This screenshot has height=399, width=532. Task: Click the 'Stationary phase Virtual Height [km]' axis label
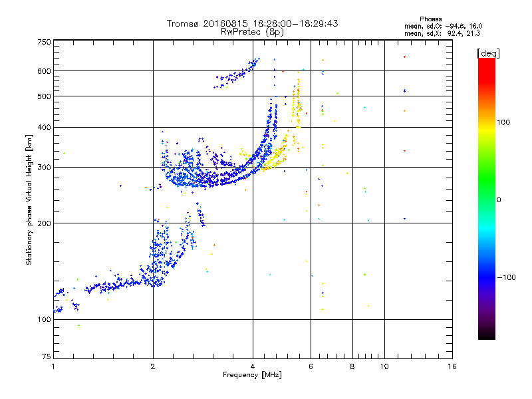(x=29, y=199)
